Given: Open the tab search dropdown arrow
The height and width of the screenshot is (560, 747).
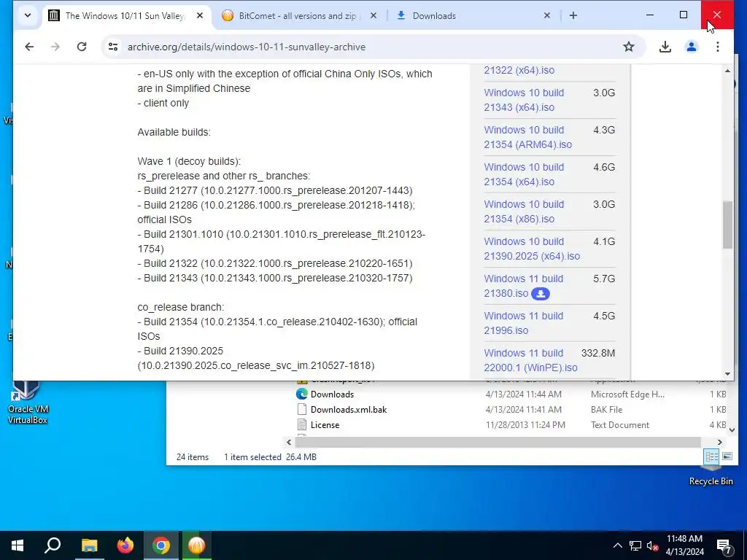Looking at the screenshot, I should click(28, 15).
